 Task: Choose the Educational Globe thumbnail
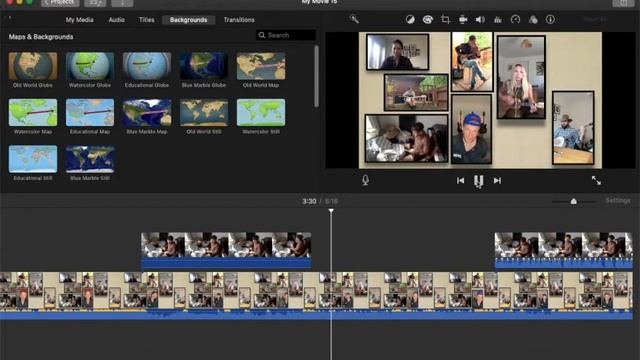(x=147, y=66)
